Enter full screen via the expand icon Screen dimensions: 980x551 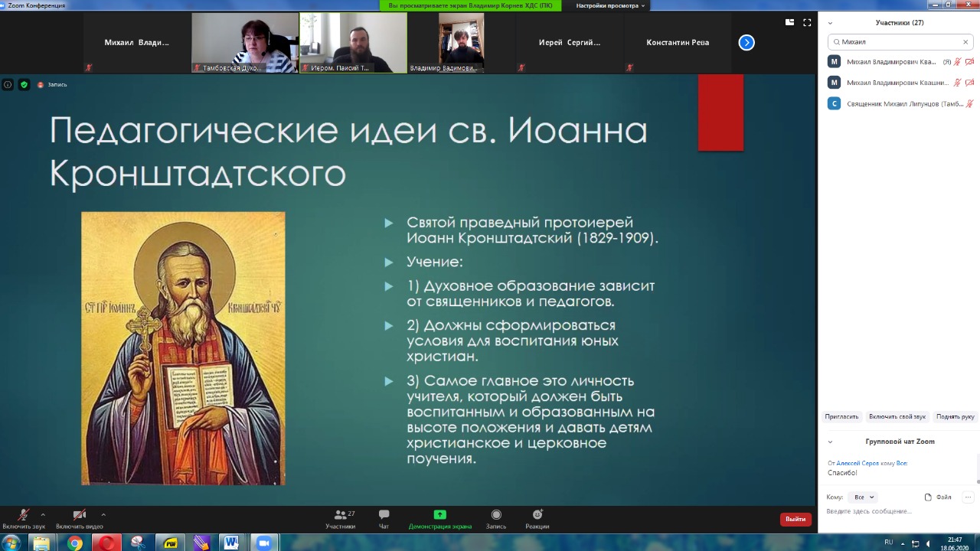pyautogui.click(x=807, y=22)
